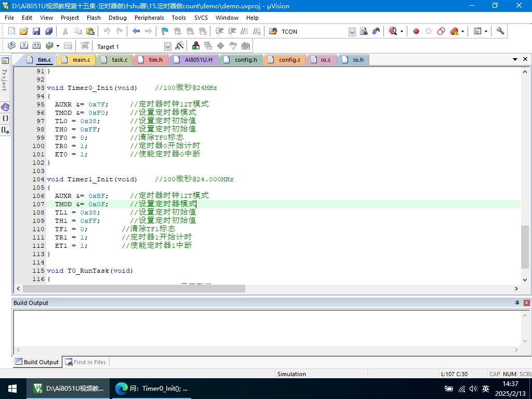This screenshot has width=532, height=399.
Task: Switch to config.h tab
Action: [x=242, y=60]
